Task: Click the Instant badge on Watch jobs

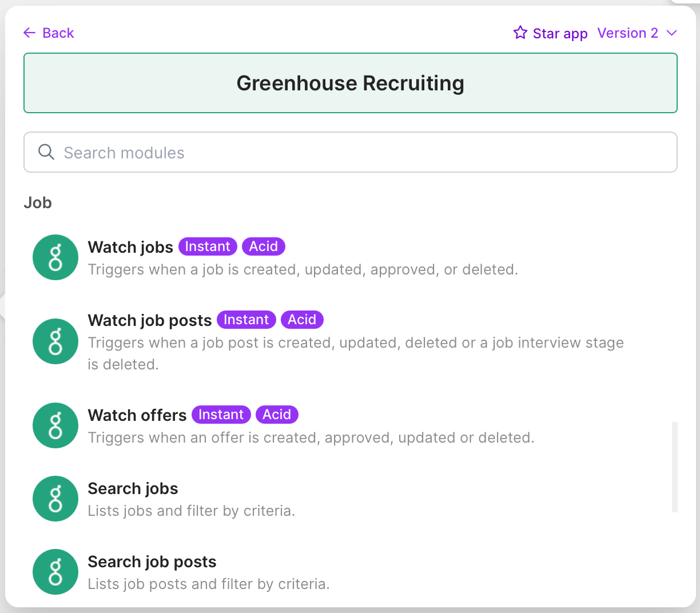Action: 208,246
